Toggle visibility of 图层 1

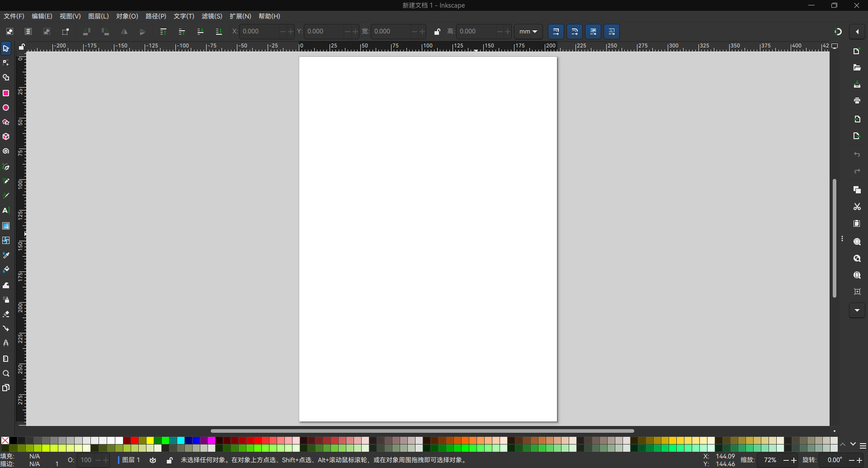(153, 460)
